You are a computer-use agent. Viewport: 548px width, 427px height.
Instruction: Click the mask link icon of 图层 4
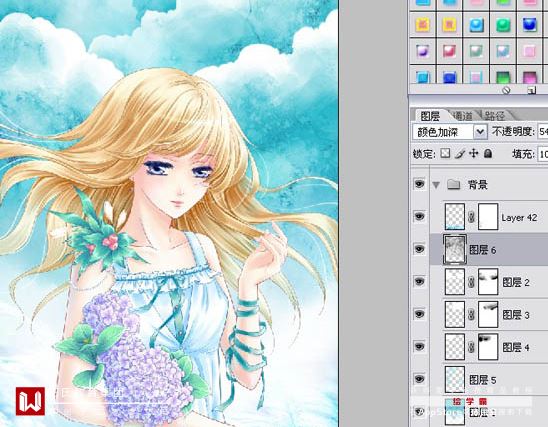point(471,347)
